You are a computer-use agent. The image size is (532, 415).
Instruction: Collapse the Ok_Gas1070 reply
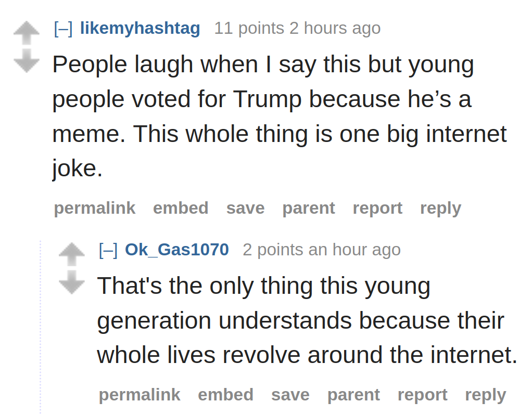pos(108,250)
